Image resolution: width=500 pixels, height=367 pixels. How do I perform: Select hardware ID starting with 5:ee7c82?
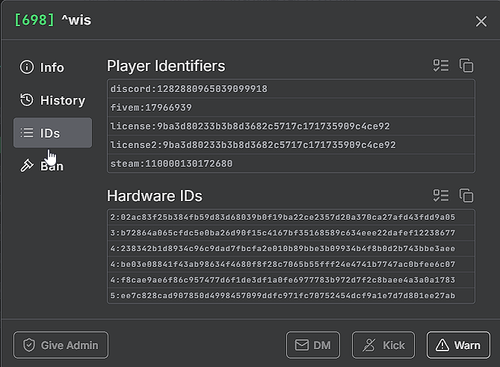(291, 296)
